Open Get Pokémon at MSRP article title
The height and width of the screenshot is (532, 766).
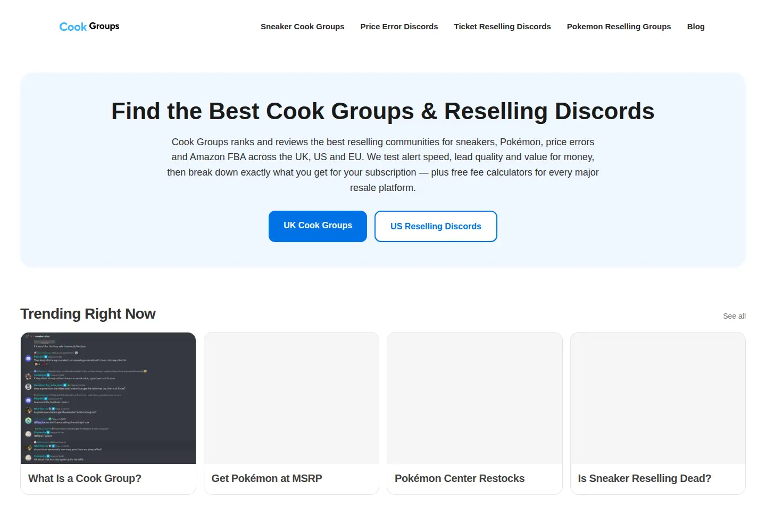(x=267, y=478)
